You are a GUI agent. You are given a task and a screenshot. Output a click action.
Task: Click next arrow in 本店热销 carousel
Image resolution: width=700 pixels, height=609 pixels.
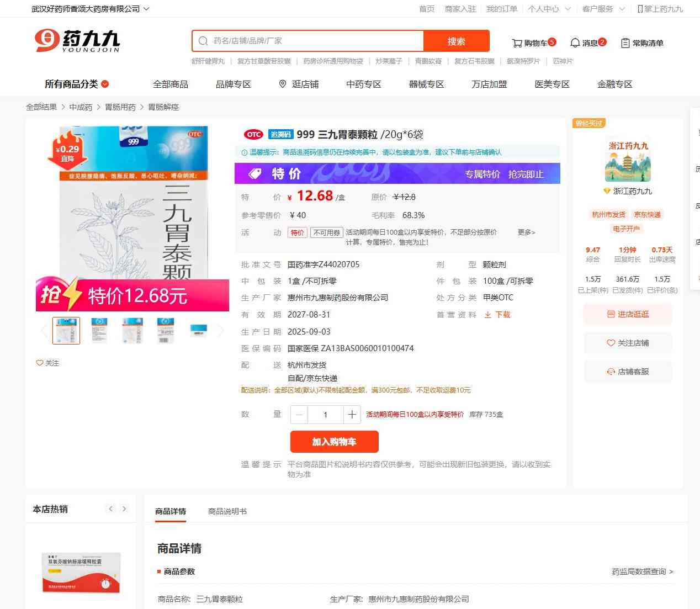(x=124, y=509)
